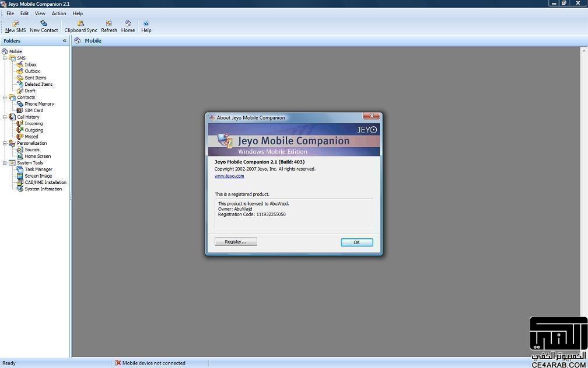Open the Action menu
The width and height of the screenshot is (588, 368).
(59, 13)
